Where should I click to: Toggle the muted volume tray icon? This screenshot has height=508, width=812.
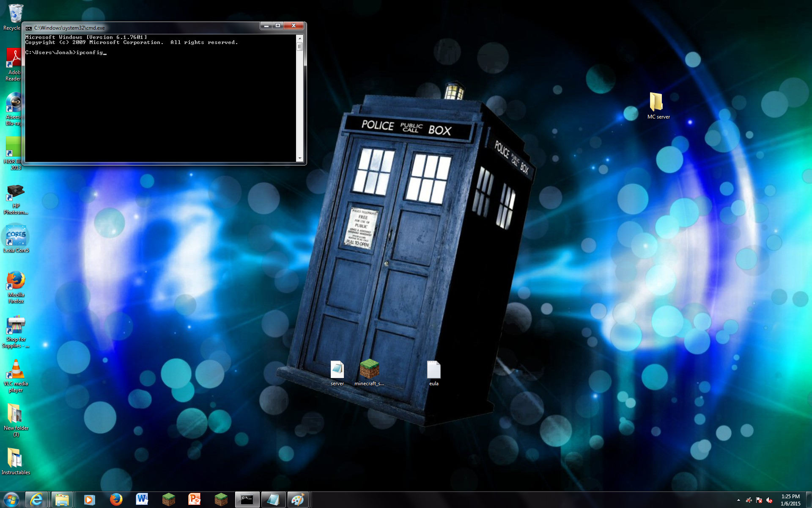pos(769,500)
